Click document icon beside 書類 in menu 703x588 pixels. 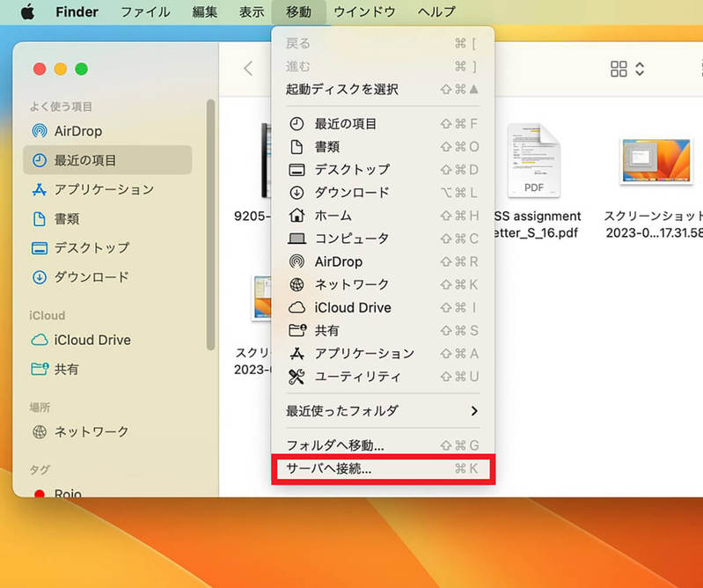(297, 147)
